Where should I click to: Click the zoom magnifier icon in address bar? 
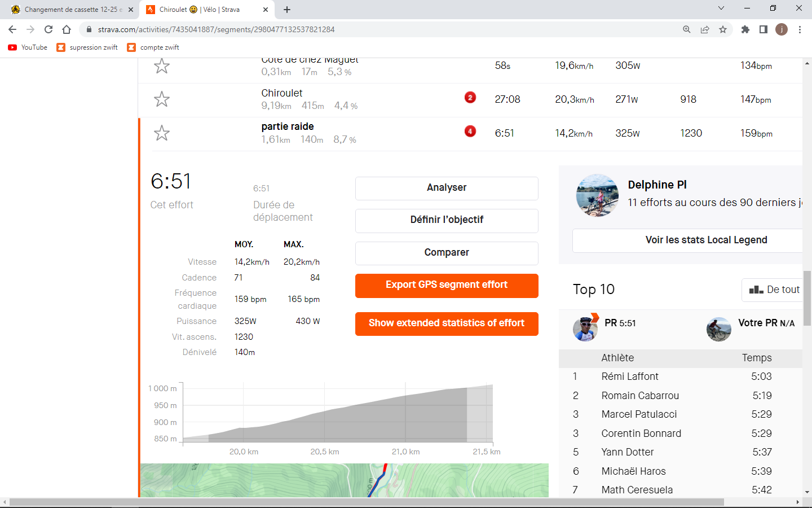[687, 29]
